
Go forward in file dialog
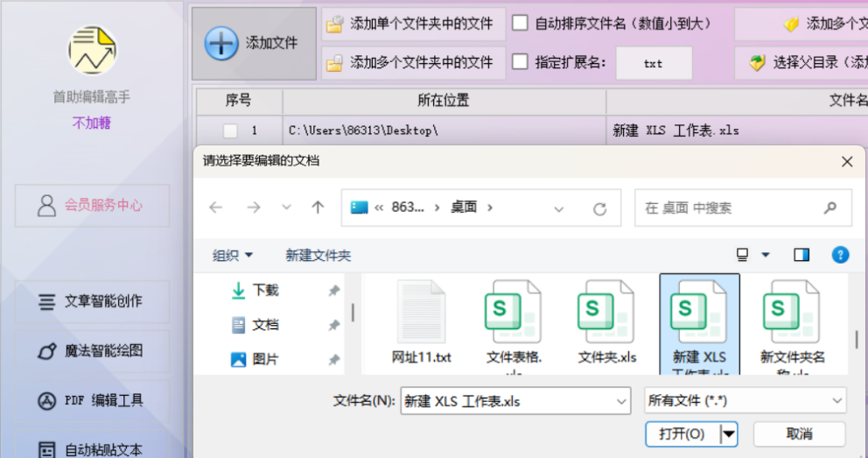[254, 208]
